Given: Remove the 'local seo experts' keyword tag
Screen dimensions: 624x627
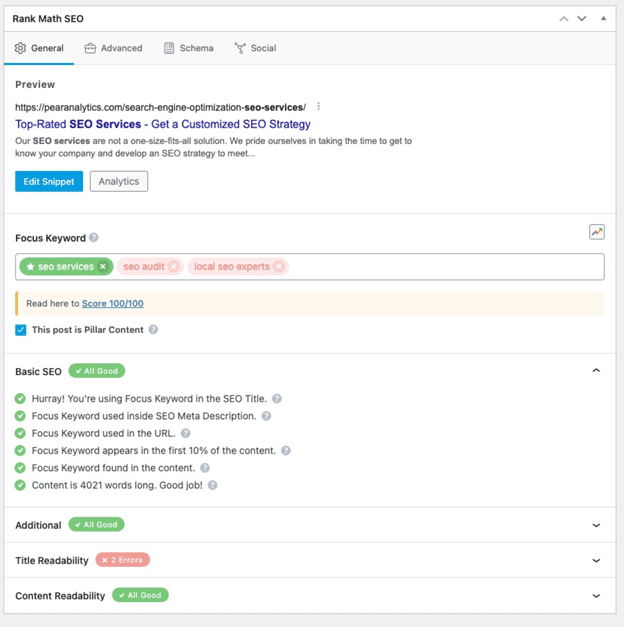Looking at the screenshot, I should pyautogui.click(x=279, y=267).
